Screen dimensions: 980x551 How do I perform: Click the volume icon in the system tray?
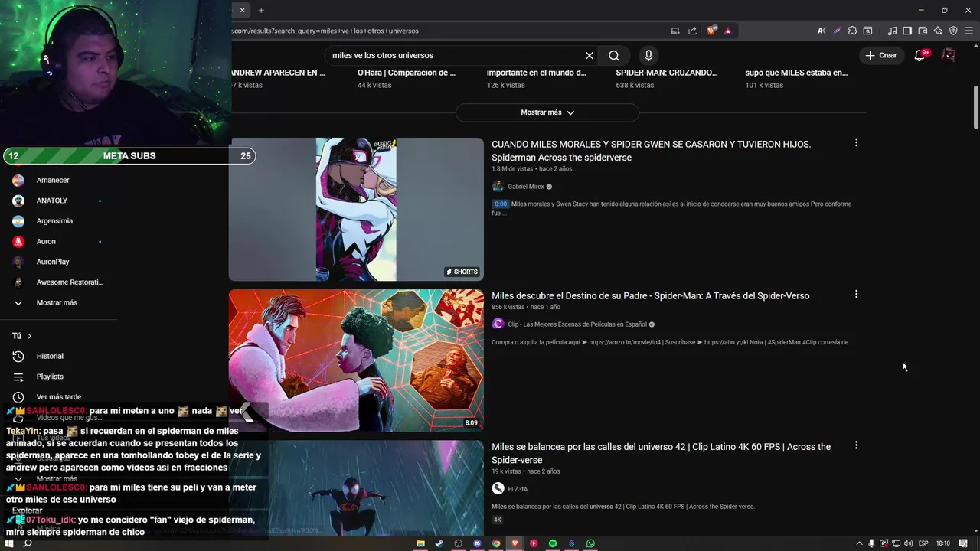point(908,543)
